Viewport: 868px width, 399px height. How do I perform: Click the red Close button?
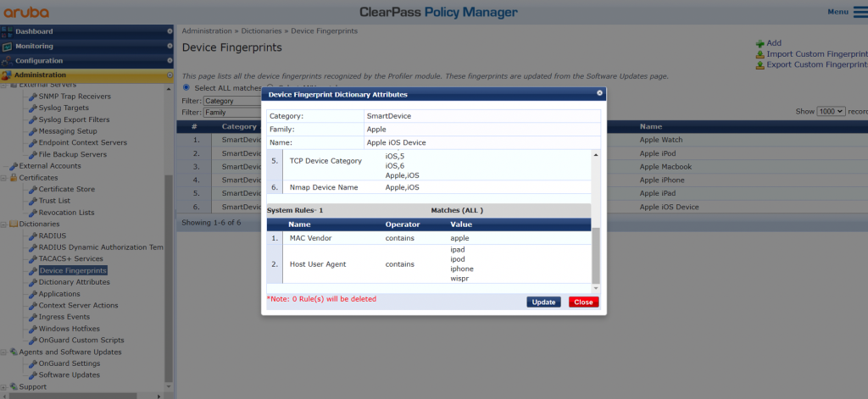click(x=583, y=302)
